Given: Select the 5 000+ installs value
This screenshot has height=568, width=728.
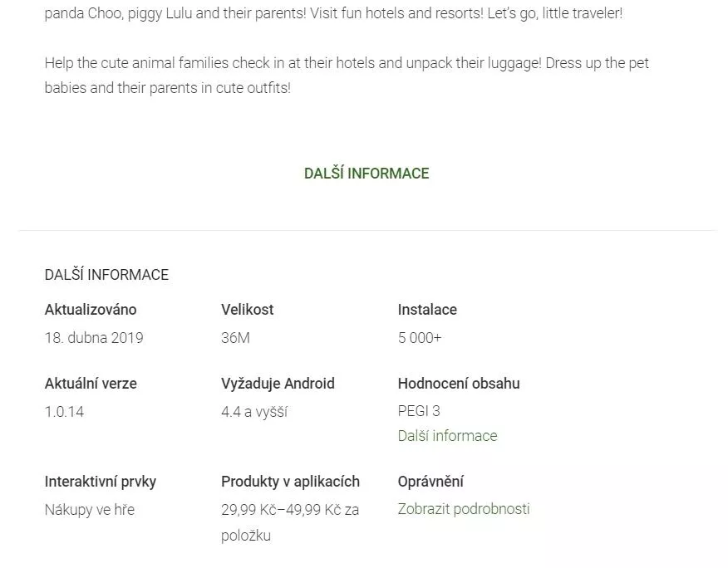Looking at the screenshot, I should point(419,337).
